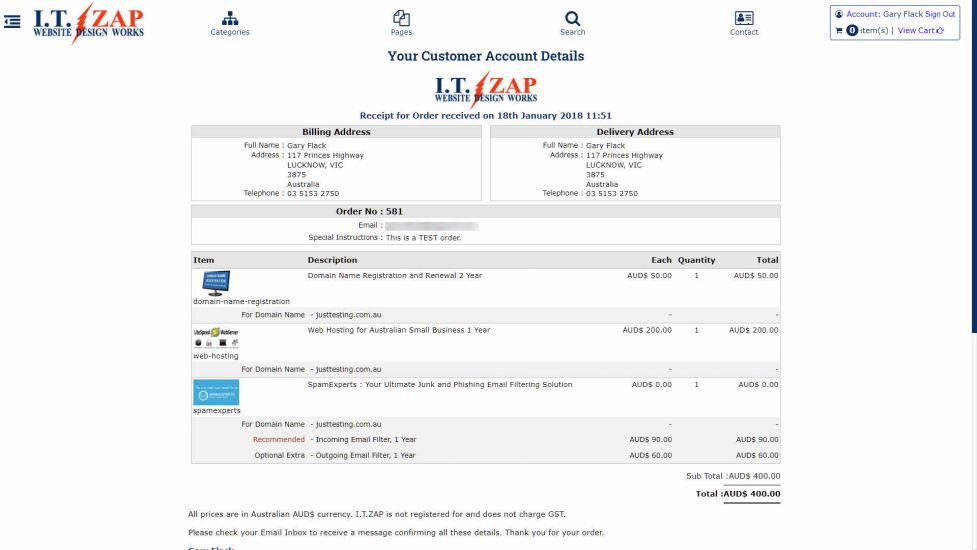Click the cart item count badge
The height and width of the screenshot is (550, 977).
[852, 31]
